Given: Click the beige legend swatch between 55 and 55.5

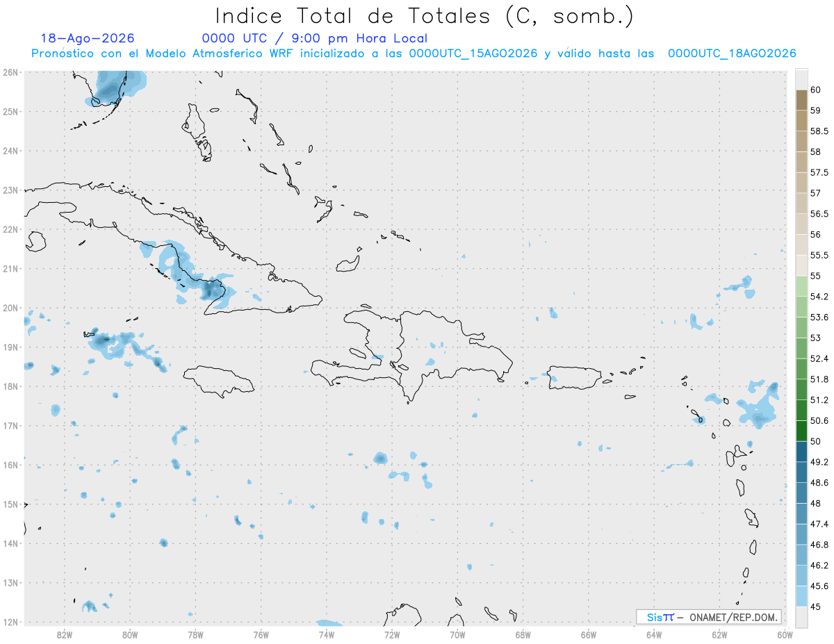Looking at the screenshot, I should (801, 265).
